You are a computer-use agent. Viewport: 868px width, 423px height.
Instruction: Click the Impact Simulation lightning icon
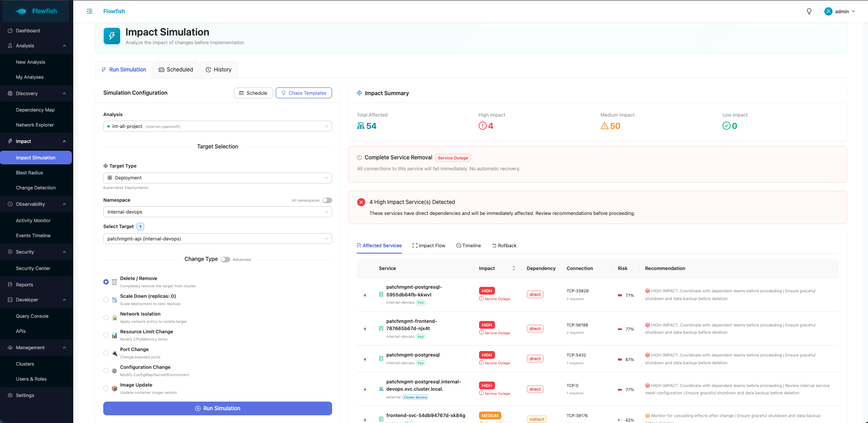112,36
